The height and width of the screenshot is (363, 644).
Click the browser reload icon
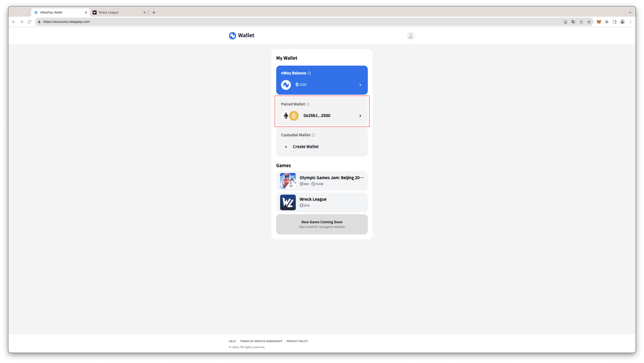pyautogui.click(x=29, y=22)
